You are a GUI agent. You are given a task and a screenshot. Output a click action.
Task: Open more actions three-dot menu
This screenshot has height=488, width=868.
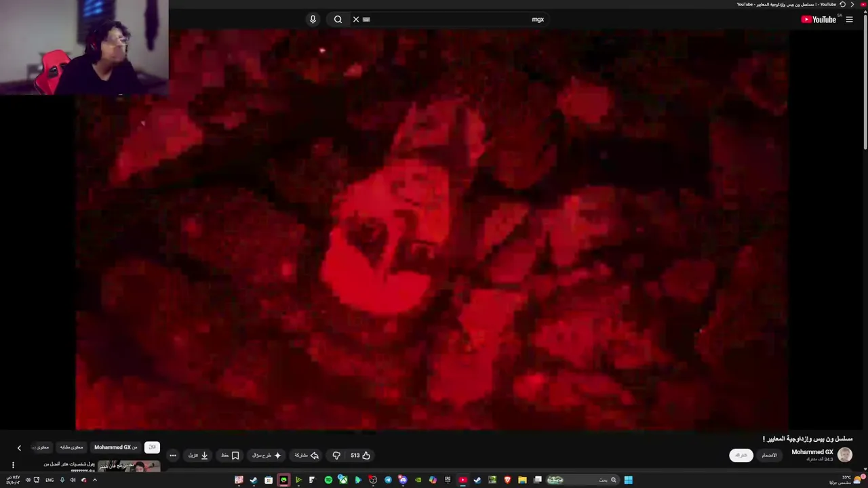[x=173, y=455]
